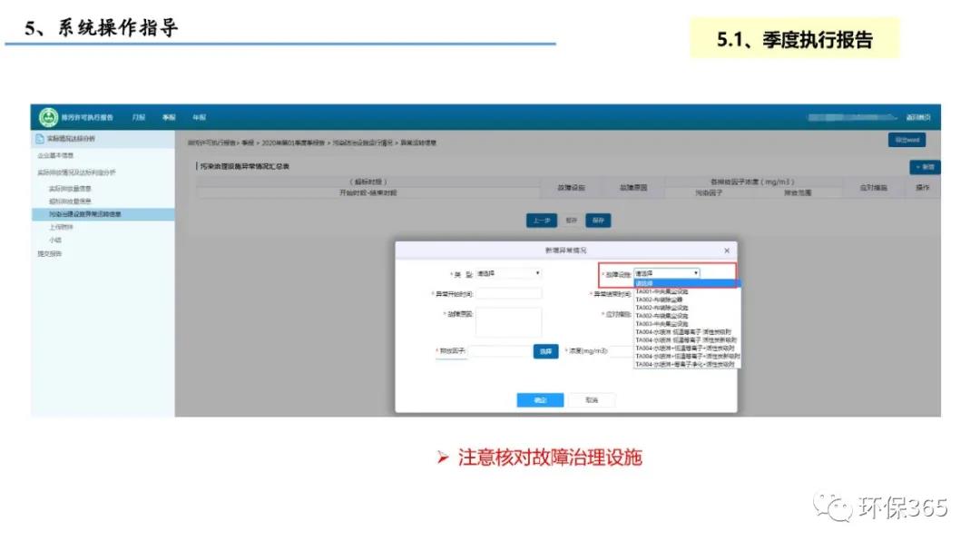This screenshot has width=980, height=551.
Task: Click the 取消 button in dialog
Action: (x=592, y=399)
